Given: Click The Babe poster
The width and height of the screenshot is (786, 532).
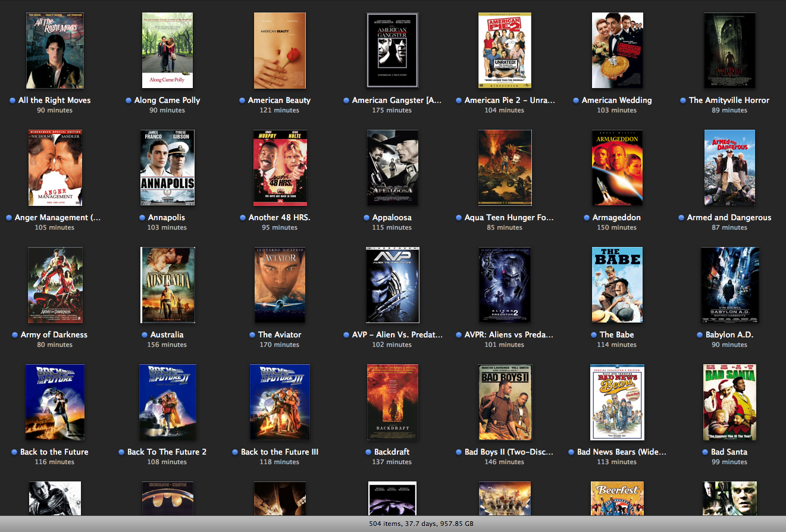Looking at the screenshot, I should coord(617,285).
